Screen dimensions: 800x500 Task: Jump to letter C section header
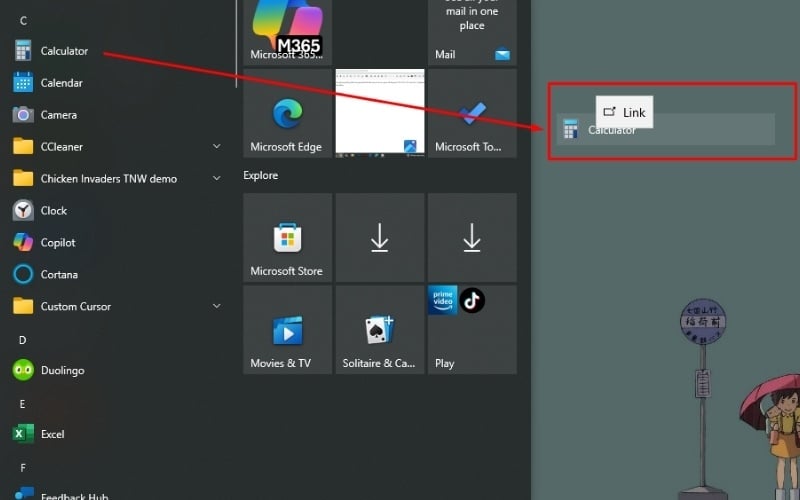(x=23, y=21)
